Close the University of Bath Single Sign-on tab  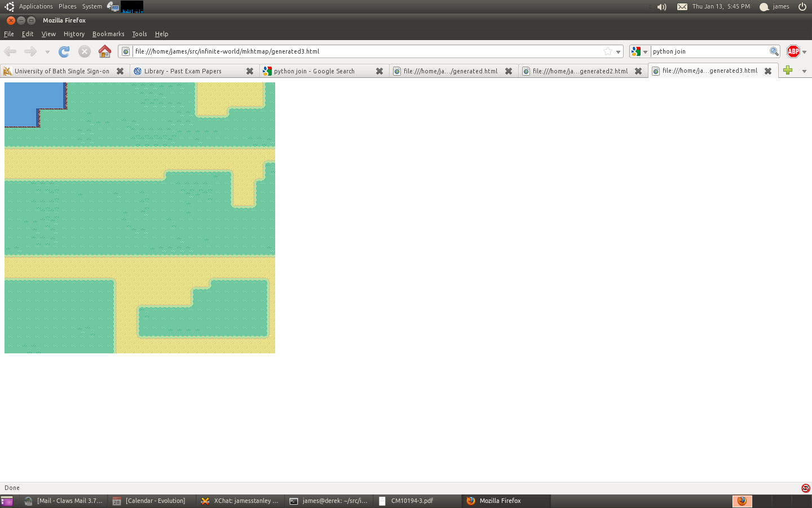click(x=120, y=71)
